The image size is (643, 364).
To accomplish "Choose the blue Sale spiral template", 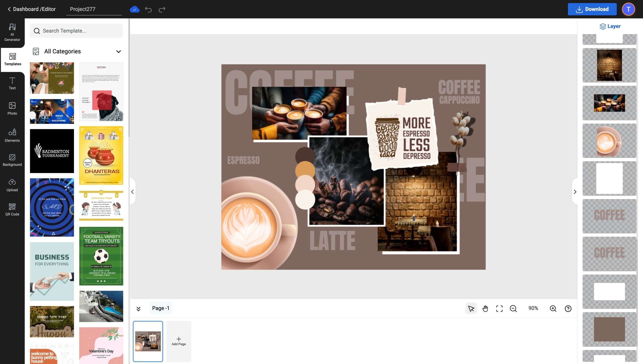I will click(x=52, y=207).
